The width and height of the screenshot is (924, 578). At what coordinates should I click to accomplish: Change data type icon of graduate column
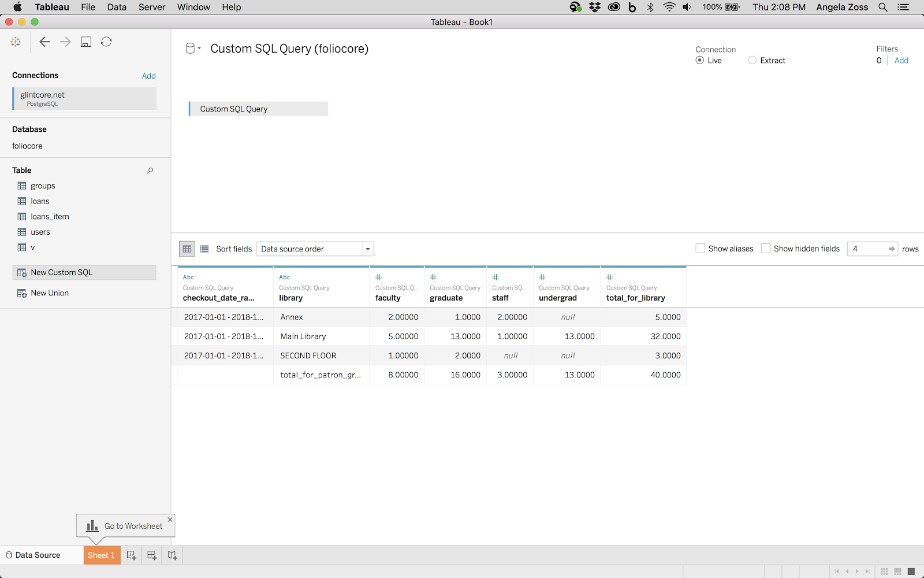pyautogui.click(x=433, y=277)
